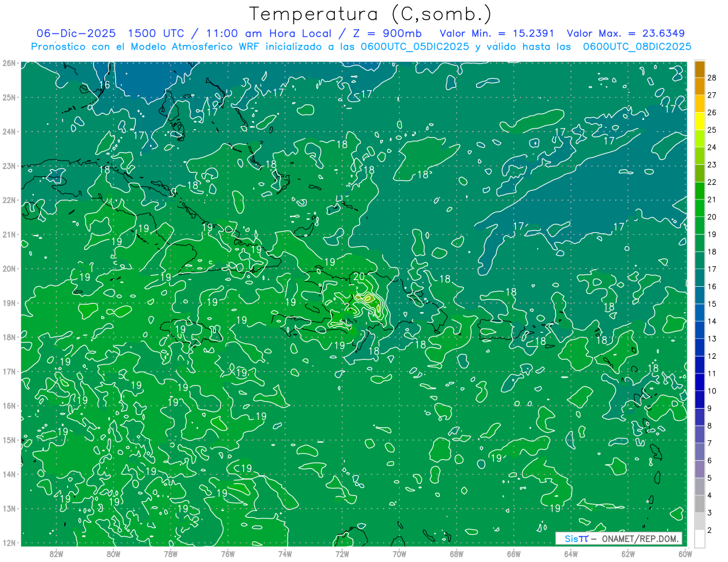Click the "2" legend label
Screen dimensions: 728x562
point(710,530)
